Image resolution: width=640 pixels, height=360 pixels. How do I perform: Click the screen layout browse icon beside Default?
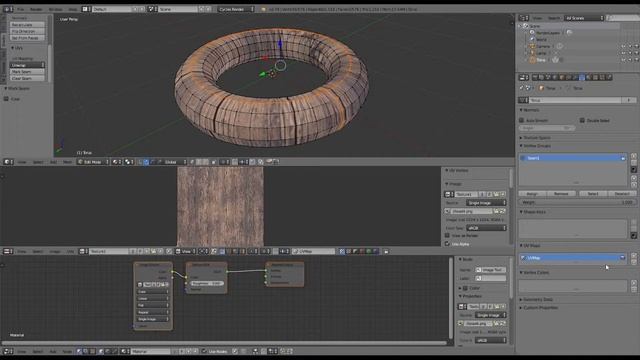(x=86, y=9)
